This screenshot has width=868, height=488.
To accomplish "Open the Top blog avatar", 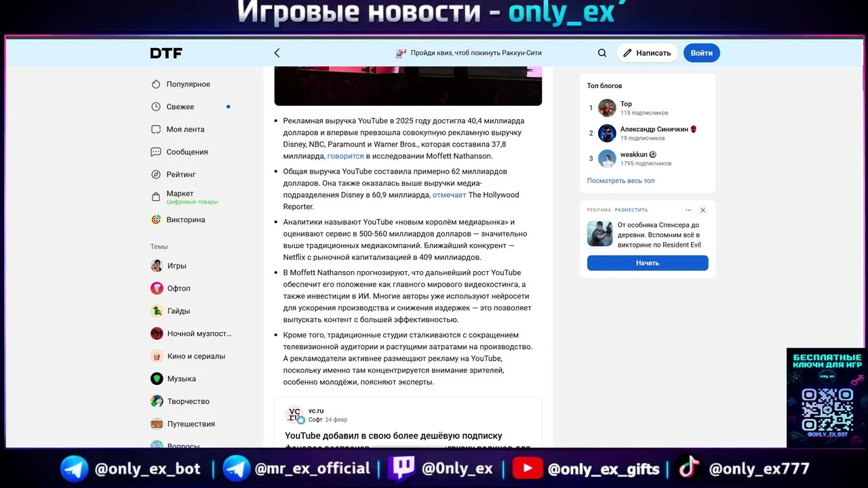I will [x=607, y=108].
